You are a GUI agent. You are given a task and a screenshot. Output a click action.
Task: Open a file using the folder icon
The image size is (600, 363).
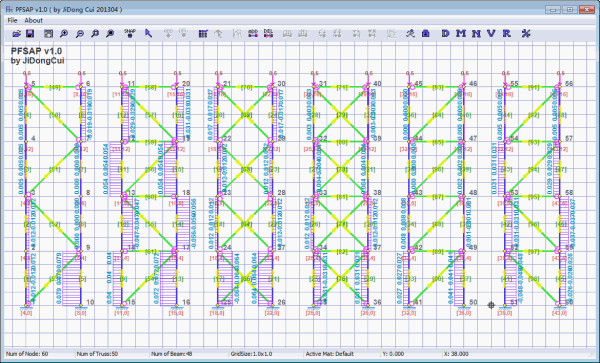coord(16,34)
